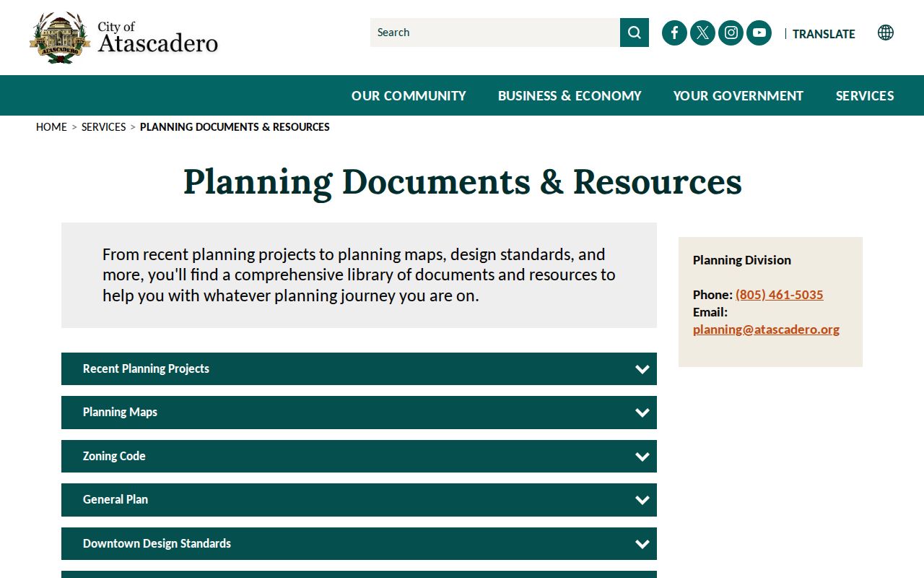This screenshot has height=578, width=924.
Task: Open the YouTube social icon
Action: point(759,33)
